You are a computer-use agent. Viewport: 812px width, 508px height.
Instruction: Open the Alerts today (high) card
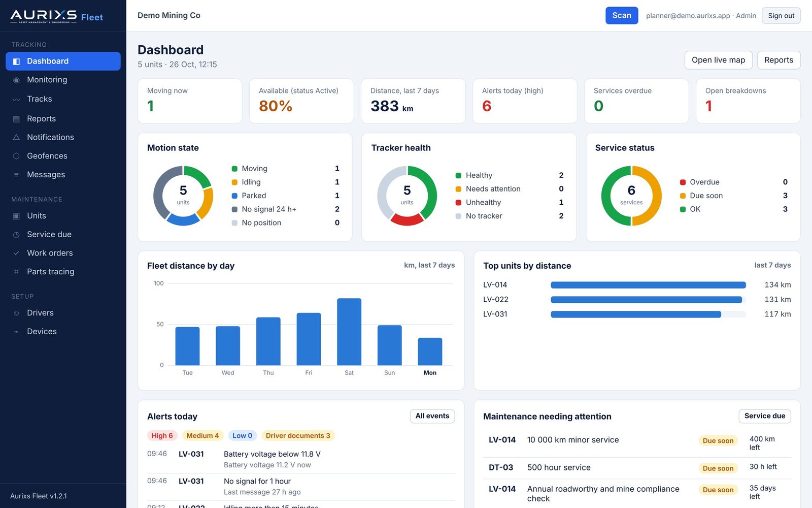click(x=525, y=101)
